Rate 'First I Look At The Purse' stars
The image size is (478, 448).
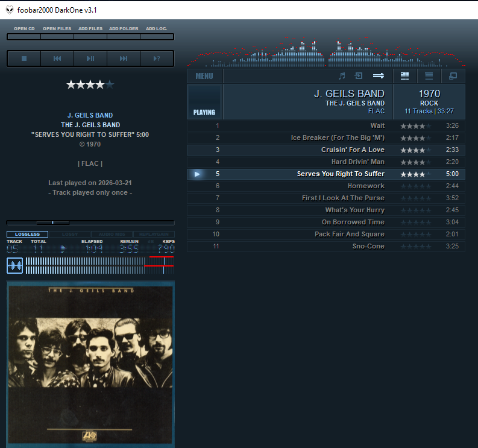click(416, 198)
